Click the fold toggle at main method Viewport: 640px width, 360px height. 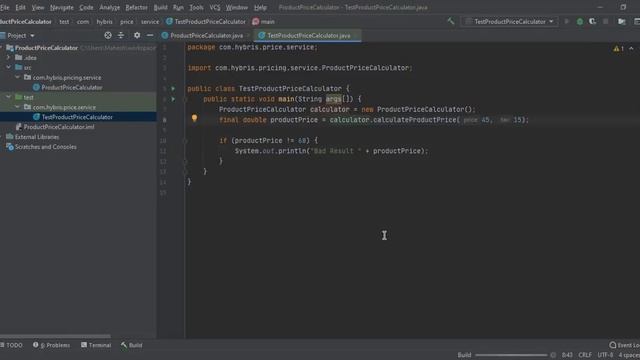pyautogui.click(x=185, y=99)
